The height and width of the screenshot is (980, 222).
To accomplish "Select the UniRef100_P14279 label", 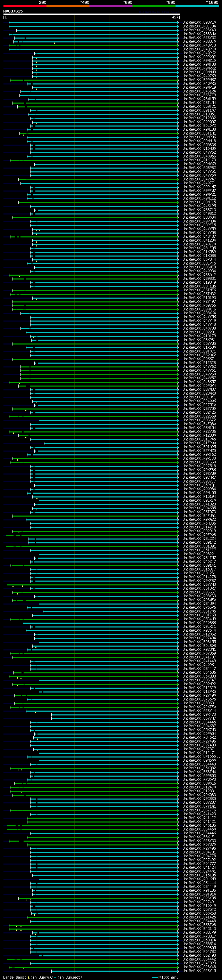I will 199,527.
